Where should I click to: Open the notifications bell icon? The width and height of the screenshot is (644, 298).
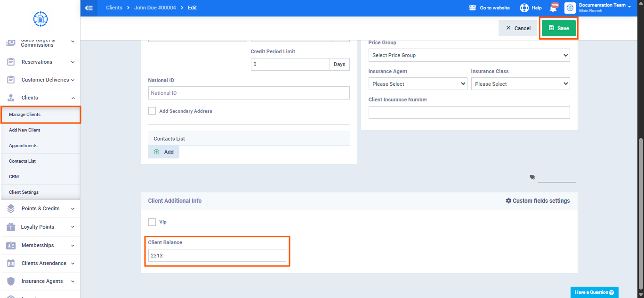tap(554, 8)
